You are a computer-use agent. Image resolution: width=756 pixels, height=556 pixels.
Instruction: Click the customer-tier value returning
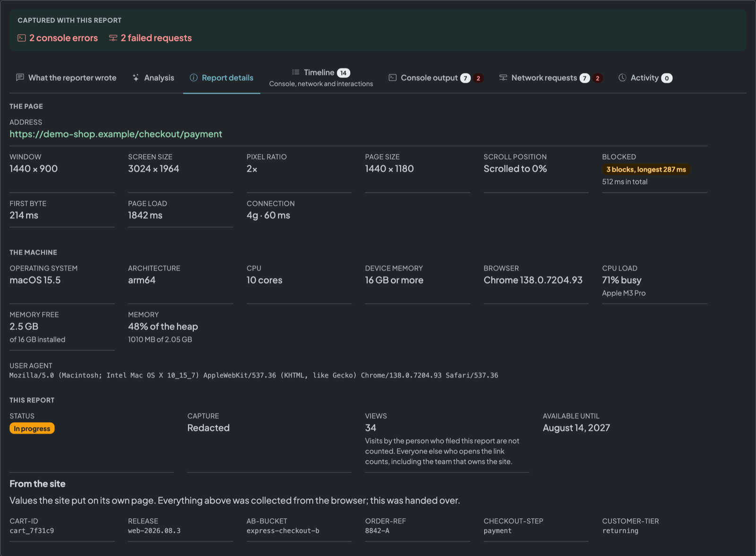click(x=620, y=531)
